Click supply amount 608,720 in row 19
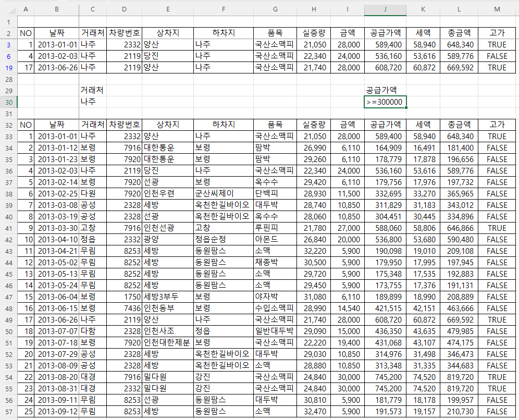The width and height of the screenshot is (519, 420). tap(385, 68)
